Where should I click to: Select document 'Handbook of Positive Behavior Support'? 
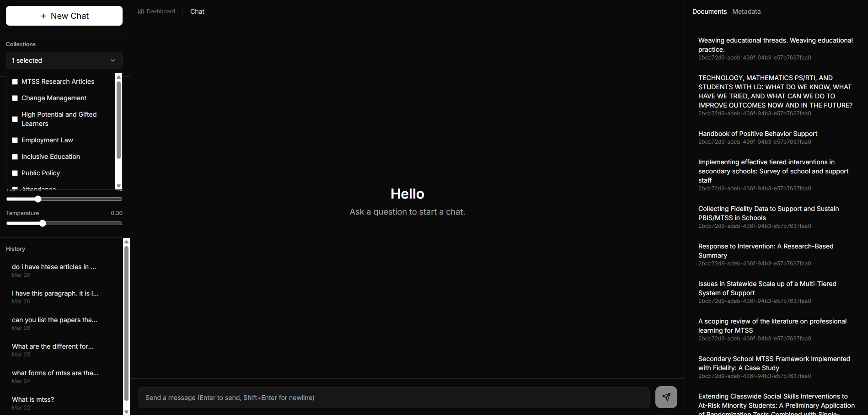[x=776, y=137]
